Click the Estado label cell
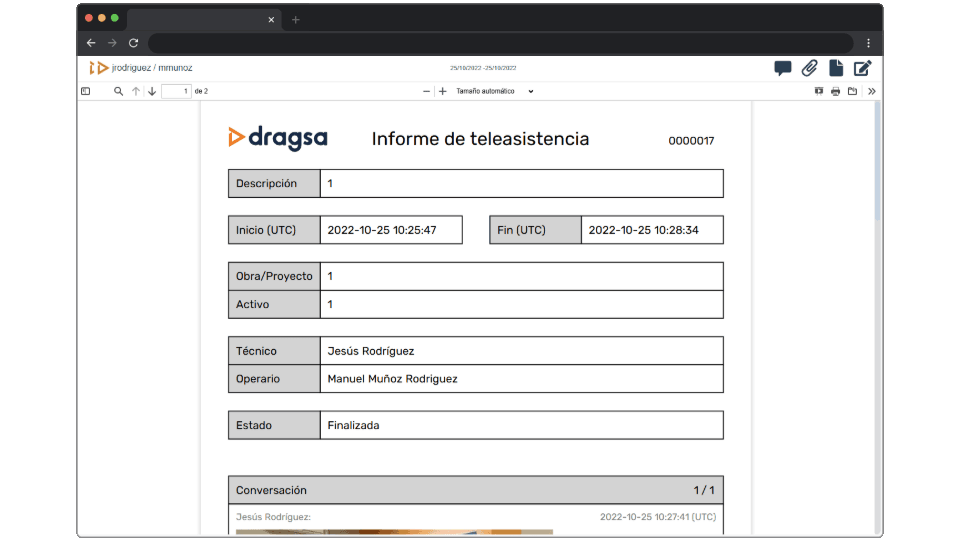The height and width of the screenshot is (540, 960). [x=274, y=426]
